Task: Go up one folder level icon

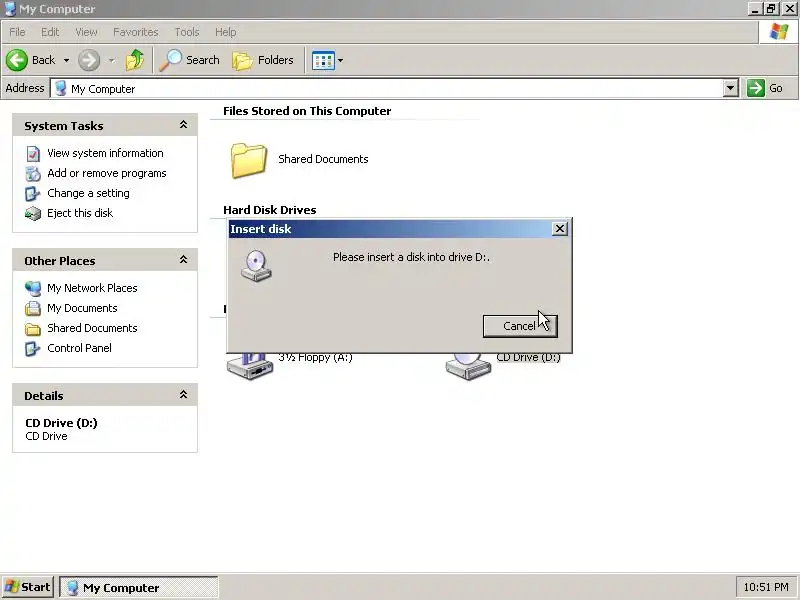Action: tap(135, 60)
